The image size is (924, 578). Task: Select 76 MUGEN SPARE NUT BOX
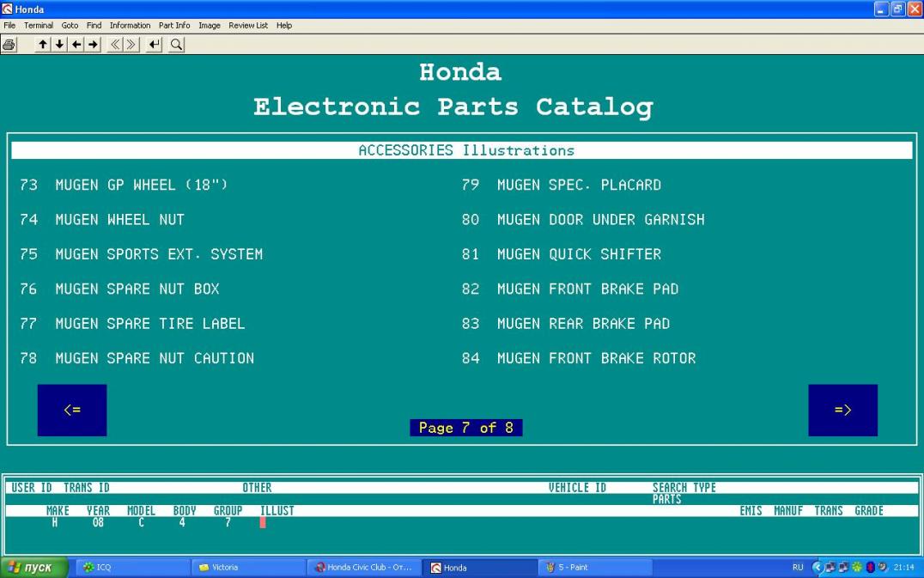(x=119, y=289)
